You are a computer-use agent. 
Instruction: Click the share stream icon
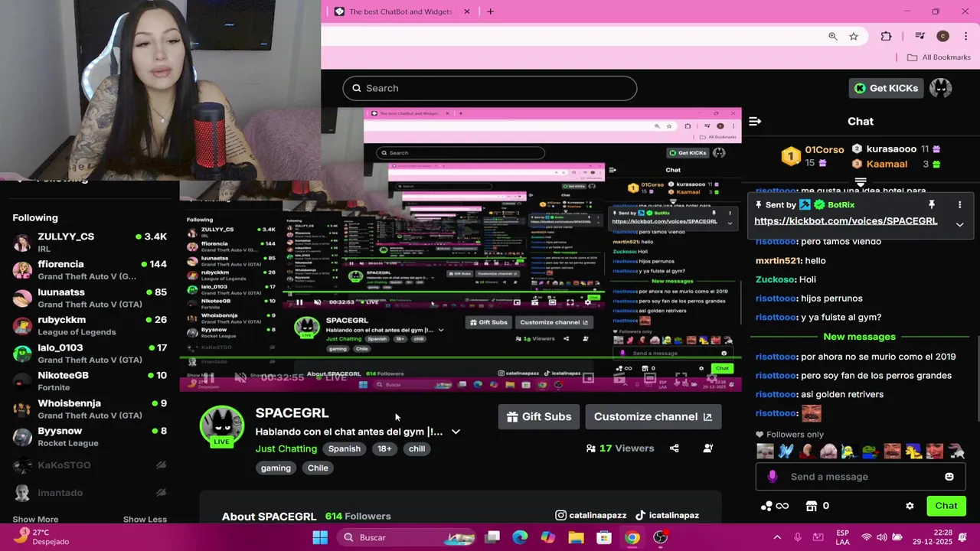[x=675, y=448]
